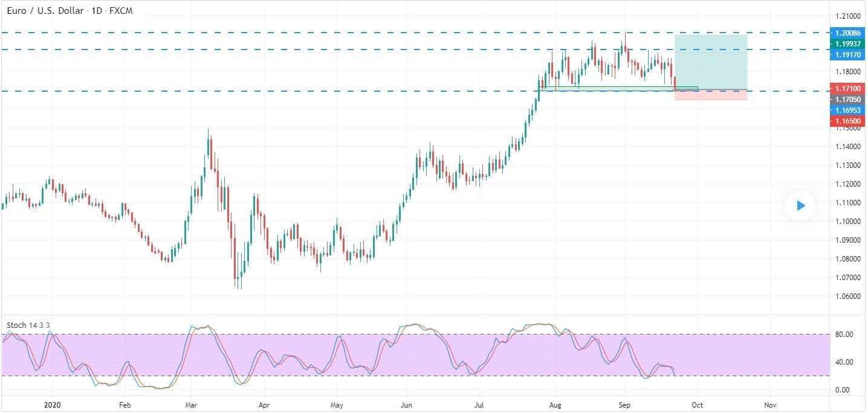Click the blue play button on the chart

point(800,206)
